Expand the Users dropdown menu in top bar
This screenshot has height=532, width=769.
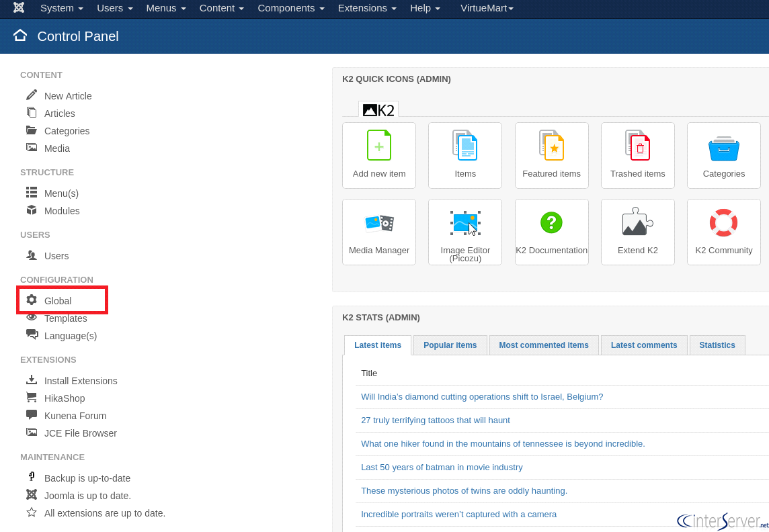pos(115,8)
